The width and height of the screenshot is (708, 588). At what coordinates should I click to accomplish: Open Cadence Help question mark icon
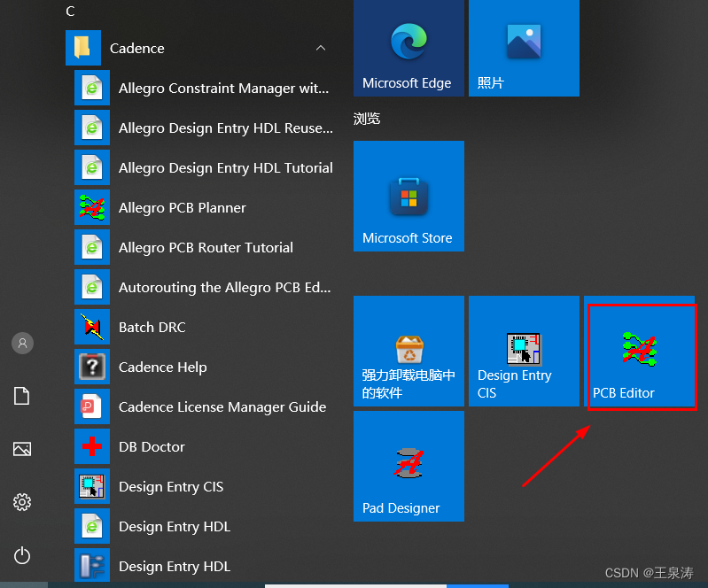(92, 367)
